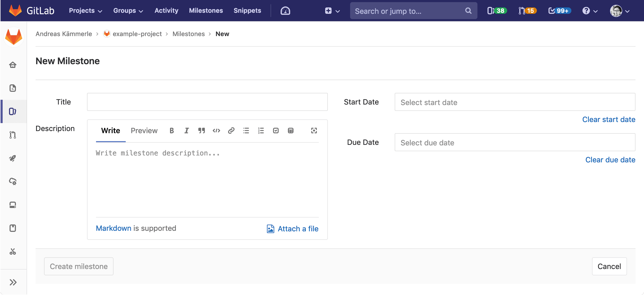Add a numbered list to the description
644x295 pixels.
tap(261, 131)
